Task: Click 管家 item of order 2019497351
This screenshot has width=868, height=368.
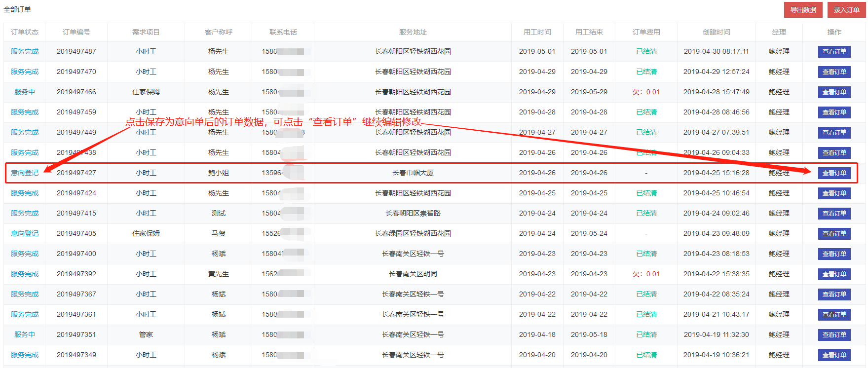Action: tap(146, 334)
